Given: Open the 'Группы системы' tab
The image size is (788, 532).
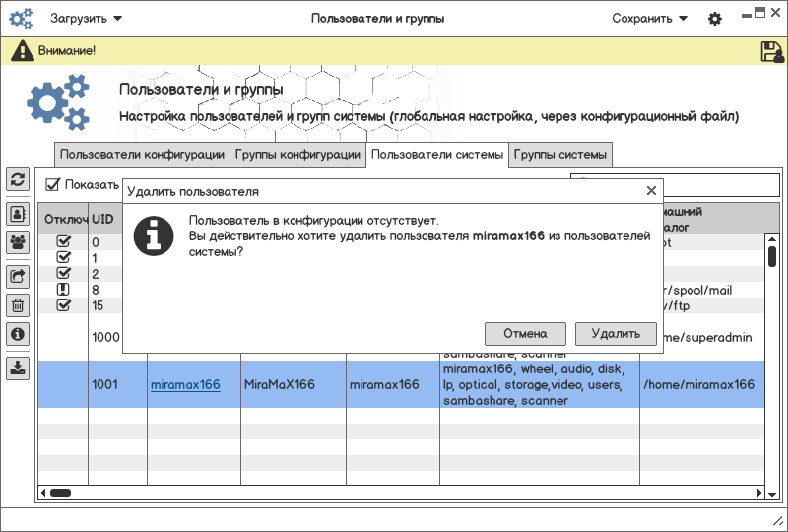Looking at the screenshot, I should click(x=560, y=155).
